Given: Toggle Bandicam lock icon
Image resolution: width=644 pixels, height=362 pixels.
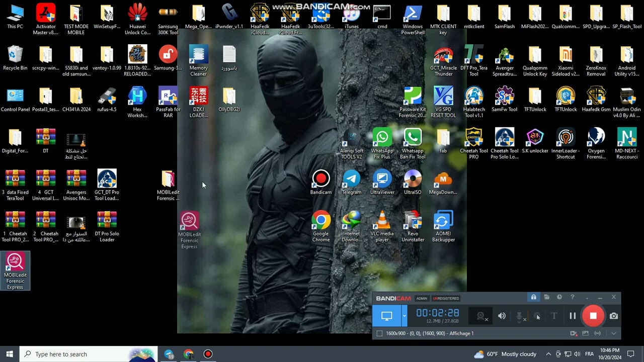Looking at the screenshot, I should (533, 297).
